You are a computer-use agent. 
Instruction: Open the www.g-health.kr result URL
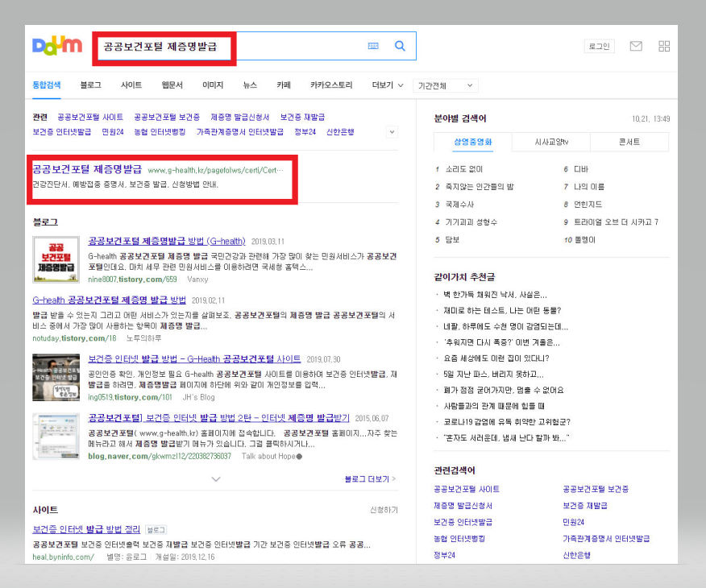216,170
